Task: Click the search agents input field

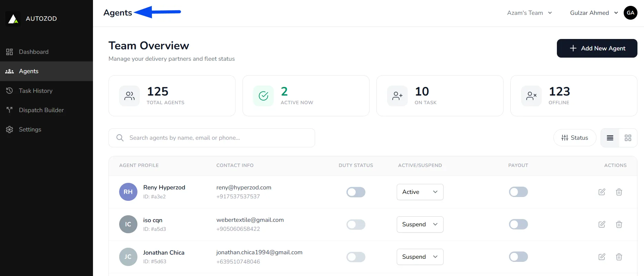Action: [x=212, y=138]
